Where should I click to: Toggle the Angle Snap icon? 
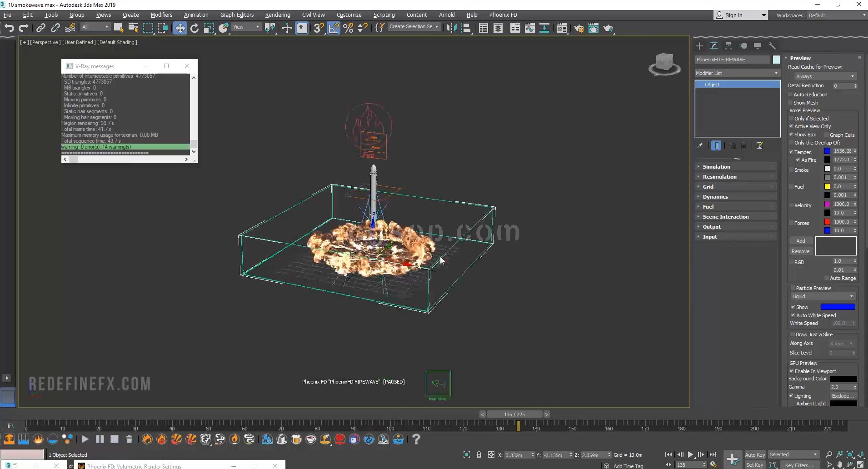point(334,28)
